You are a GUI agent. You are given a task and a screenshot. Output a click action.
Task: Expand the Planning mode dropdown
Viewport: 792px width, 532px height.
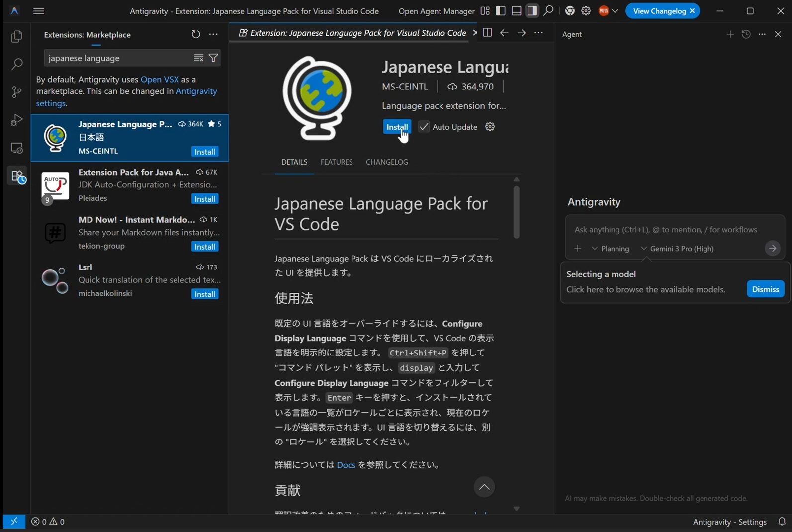point(611,249)
